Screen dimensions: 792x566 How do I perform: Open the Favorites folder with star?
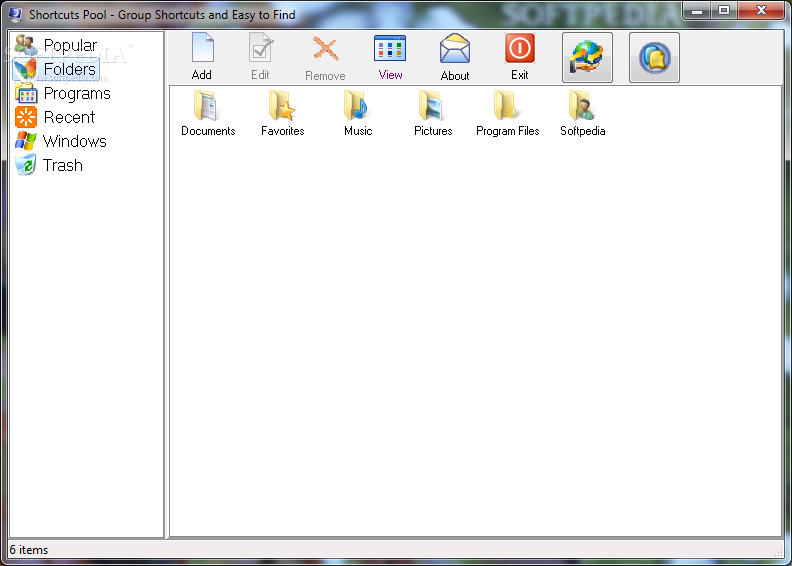pos(281,106)
